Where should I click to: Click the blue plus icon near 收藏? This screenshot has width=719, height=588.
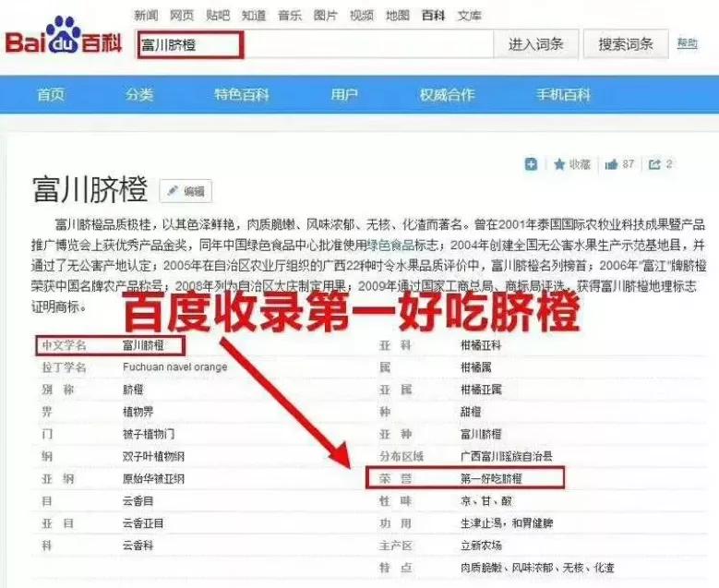click(531, 163)
